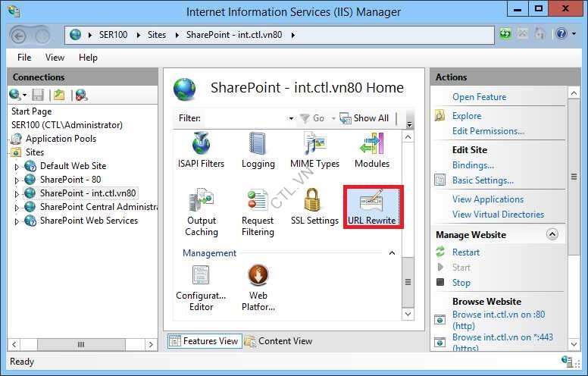Click the Bindings link
The height and width of the screenshot is (376, 588).
(x=473, y=165)
